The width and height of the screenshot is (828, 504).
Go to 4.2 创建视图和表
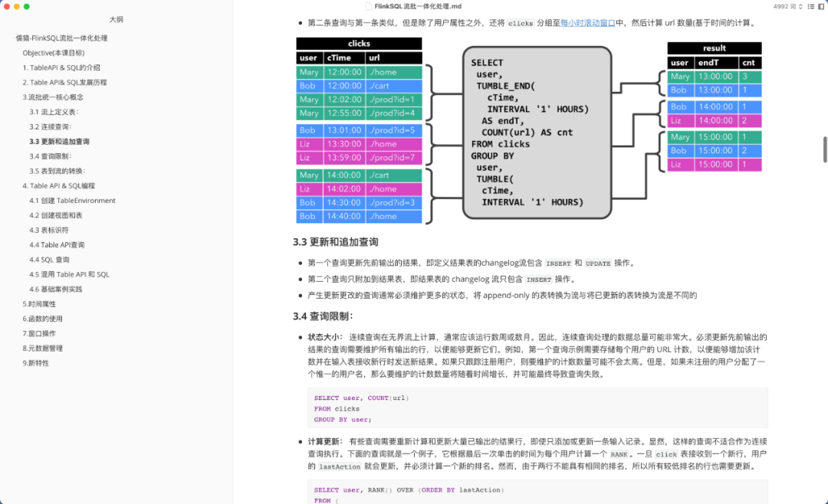click(x=55, y=215)
